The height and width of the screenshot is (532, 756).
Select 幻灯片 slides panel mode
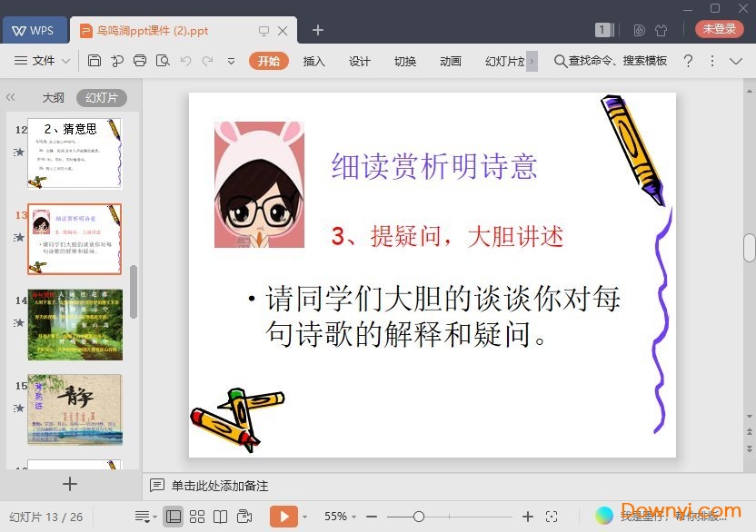pos(101,97)
